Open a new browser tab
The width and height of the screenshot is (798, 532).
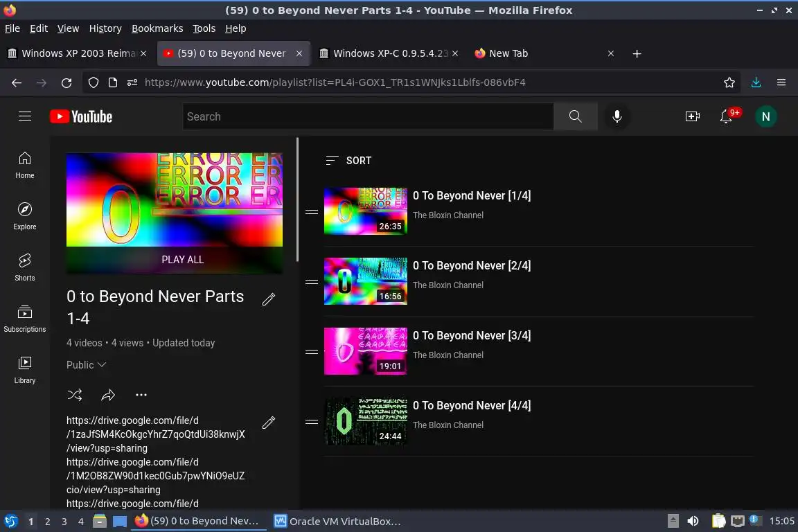pos(637,53)
